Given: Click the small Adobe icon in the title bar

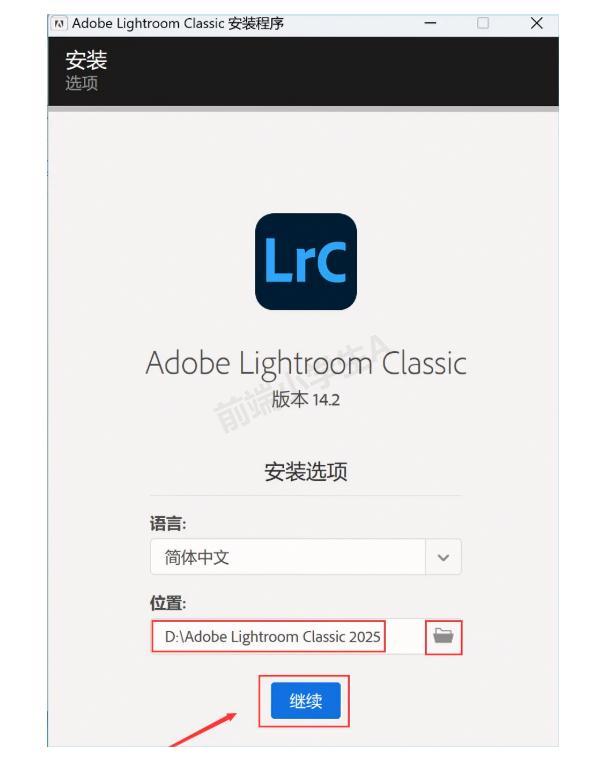Looking at the screenshot, I should tap(59, 23).
